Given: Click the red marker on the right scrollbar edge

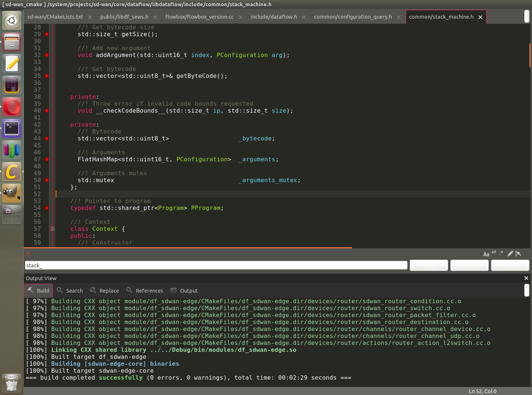Looking at the screenshot, I should tap(530, 54).
